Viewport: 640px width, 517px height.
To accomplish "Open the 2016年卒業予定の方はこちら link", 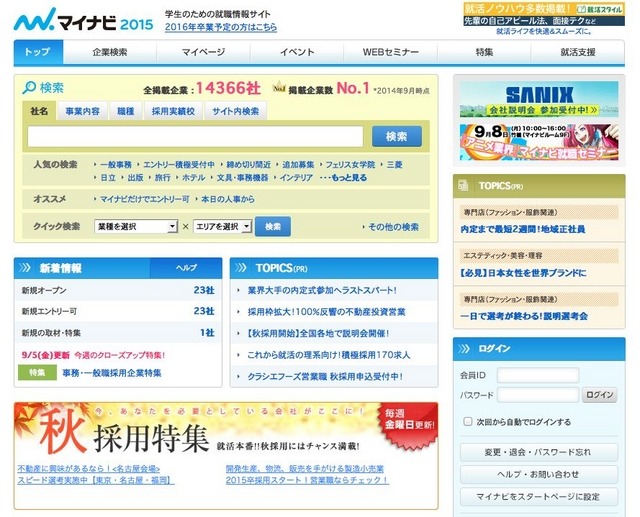I will (221, 27).
